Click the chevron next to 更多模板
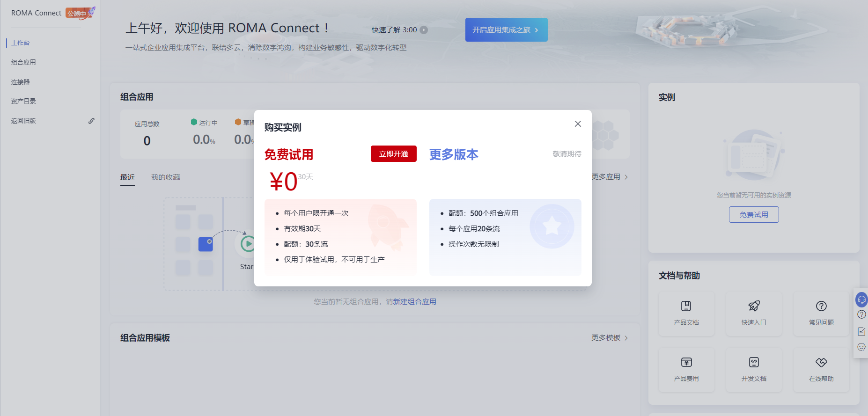The height and width of the screenshot is (416, 868). pyautogui.click(x=626, y=338)
